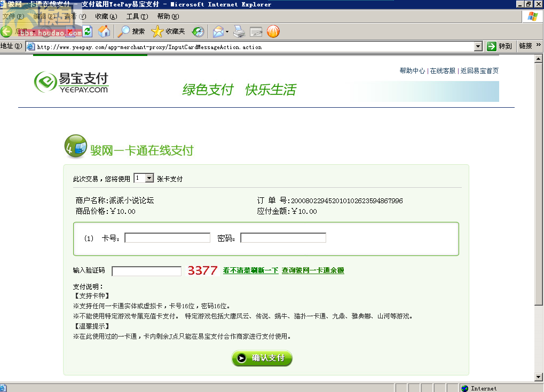Image resolution: width=544 pixels, height=392 pixels.
Task: Refresh the page with the toolbar icon
Action: click(88, 31)
